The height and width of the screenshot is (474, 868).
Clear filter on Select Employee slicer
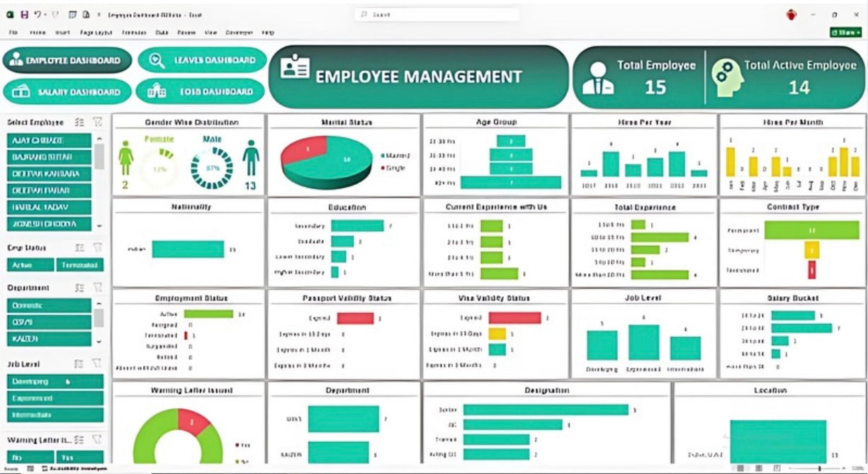tap(97, 122)
